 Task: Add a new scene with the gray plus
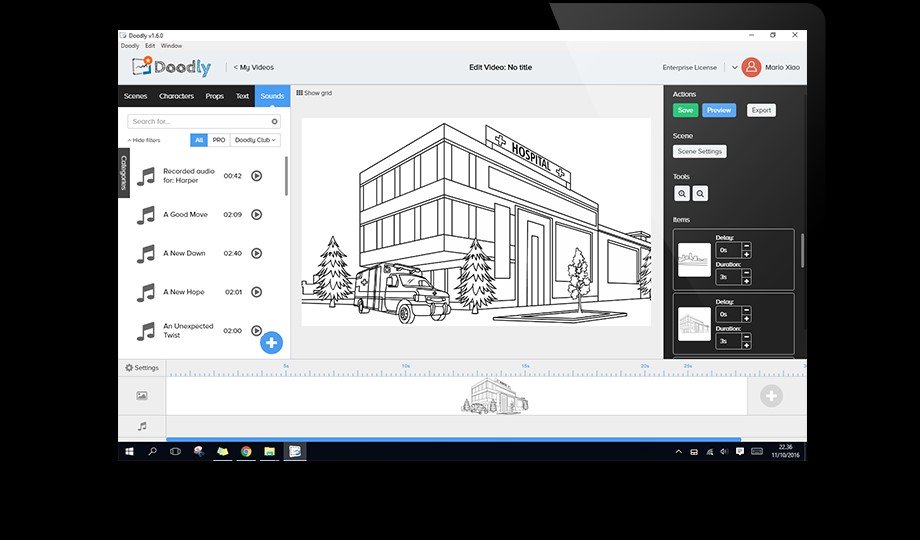click(771, 396)
